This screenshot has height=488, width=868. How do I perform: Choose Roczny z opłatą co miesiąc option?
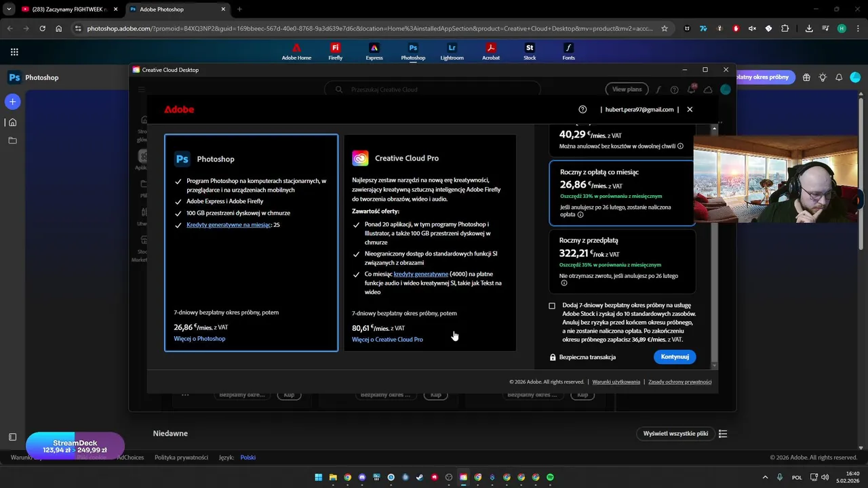[x=622, y=192]
